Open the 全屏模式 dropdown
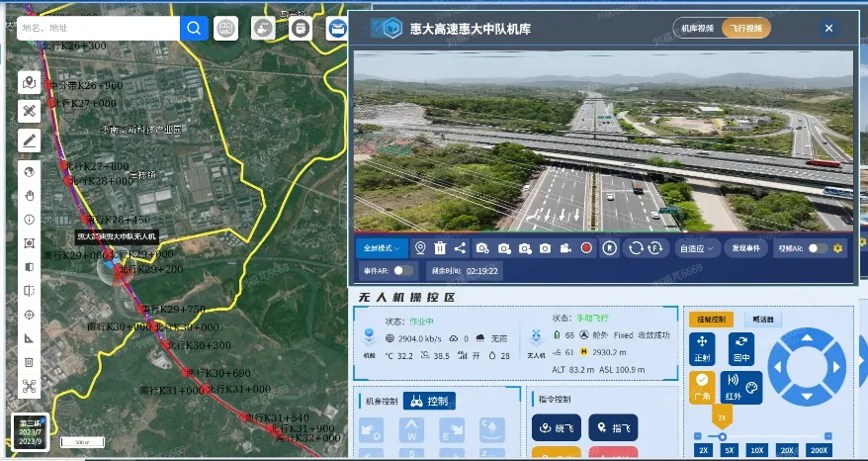The height and width of the screenshot is (461, 868). [x=382, y=247]
